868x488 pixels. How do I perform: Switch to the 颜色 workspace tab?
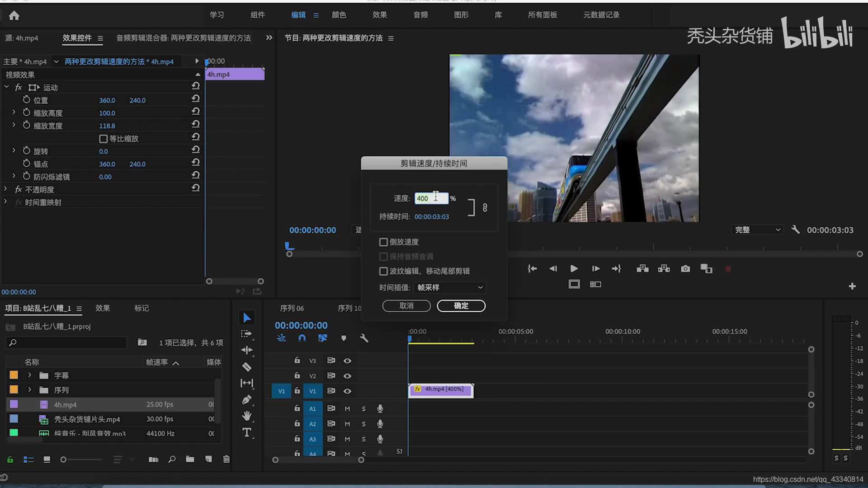(x=339, y=15)
